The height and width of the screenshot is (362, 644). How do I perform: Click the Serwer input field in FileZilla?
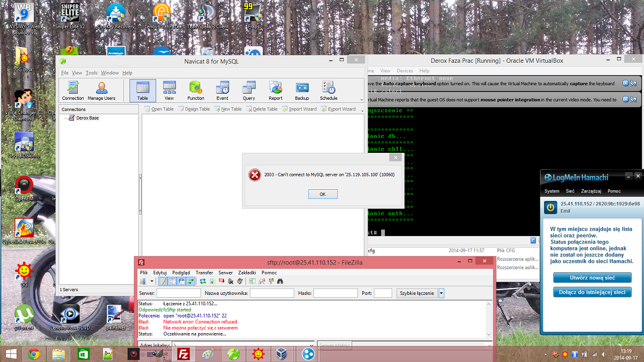[x=179, y=293]
